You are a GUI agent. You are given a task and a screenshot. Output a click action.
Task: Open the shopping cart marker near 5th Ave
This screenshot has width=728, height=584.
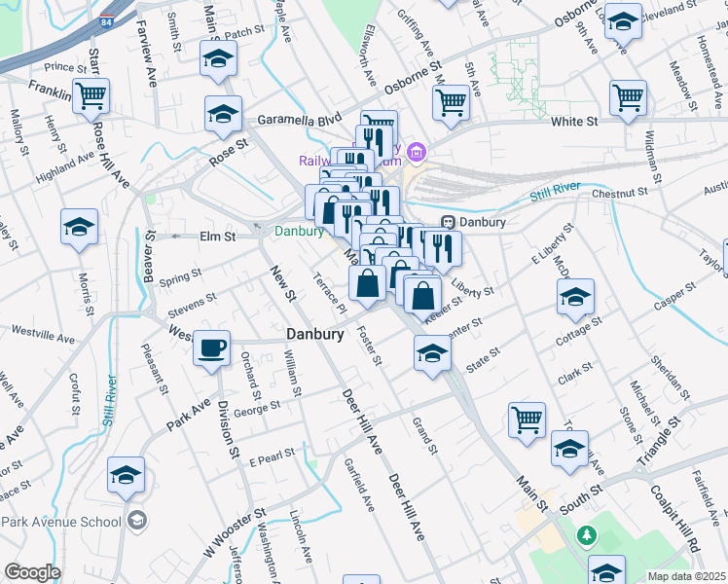pyautogui.click(x=451, y=106)
